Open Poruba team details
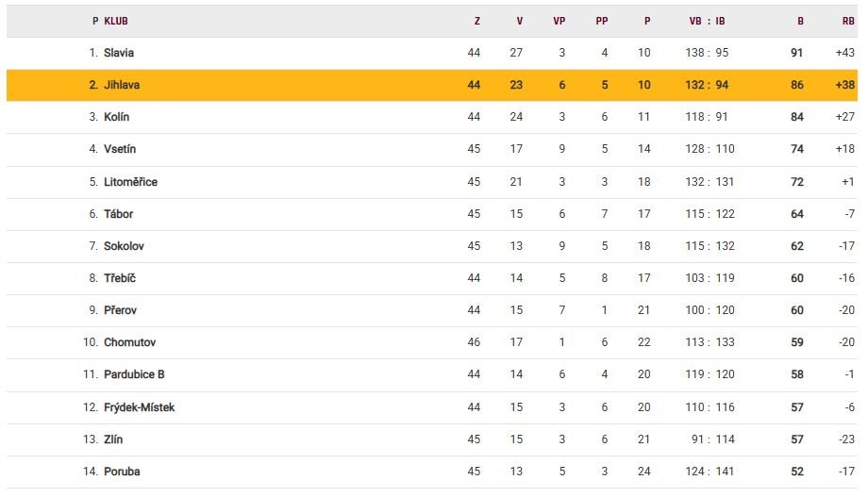 pyautogui.click(x=122, y=472)
